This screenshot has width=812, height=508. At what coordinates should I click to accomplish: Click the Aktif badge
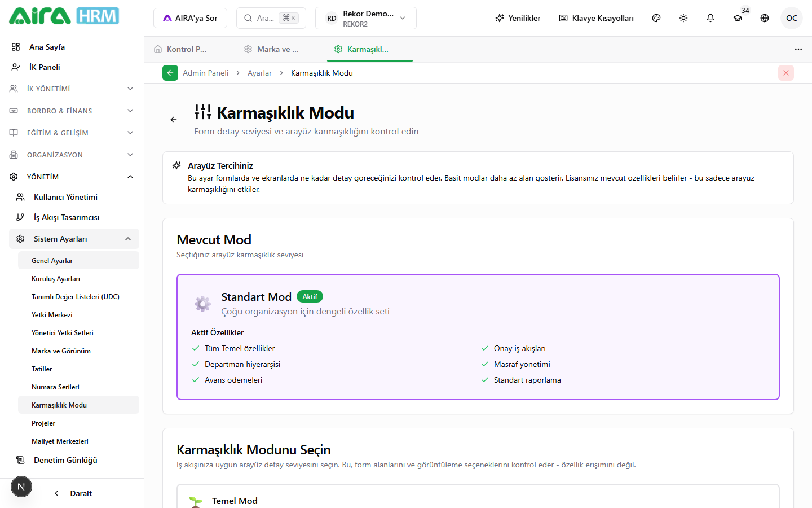point(310,297)
